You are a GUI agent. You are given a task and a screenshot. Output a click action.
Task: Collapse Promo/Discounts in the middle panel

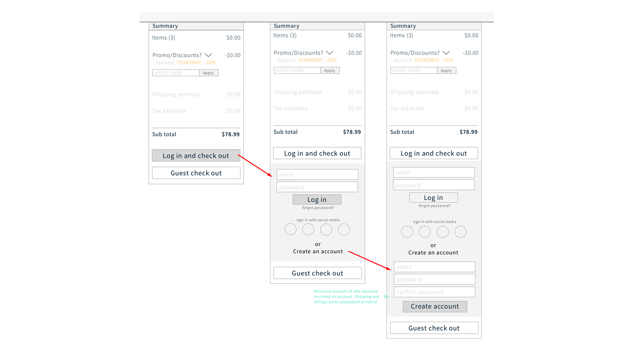(x=329, y=53)
